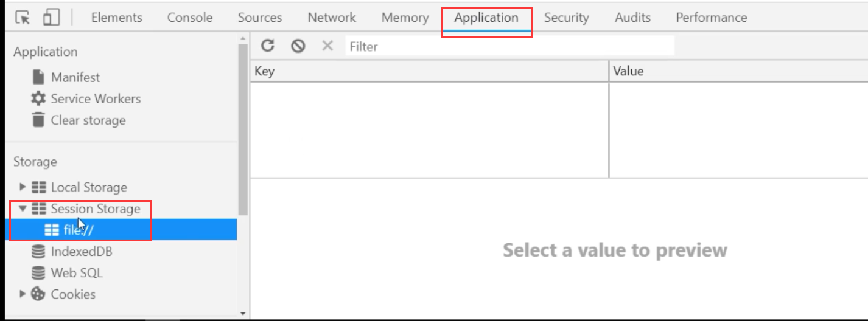The height and width of the screenshot is (321, 868).
Task: Click the clear all circle-slash icon
Action: tap(298, 46)
